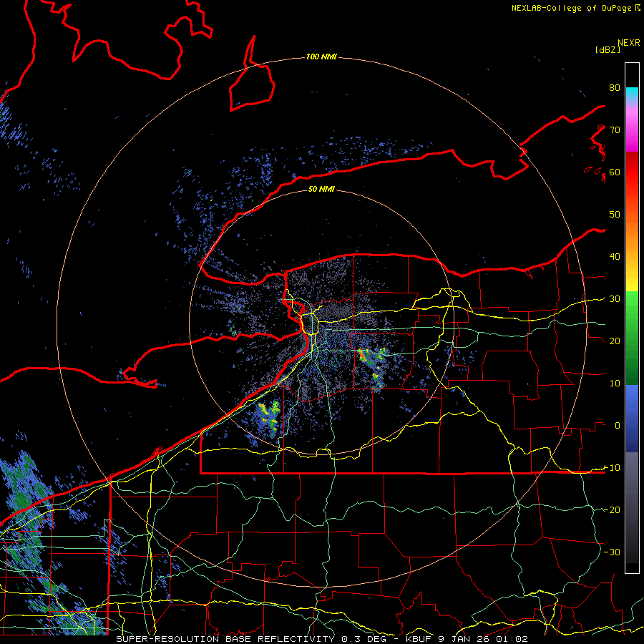This screenshot has width=644, height=644.
Task: Select the 100 NMI range ring label
Action: [321, 57]
